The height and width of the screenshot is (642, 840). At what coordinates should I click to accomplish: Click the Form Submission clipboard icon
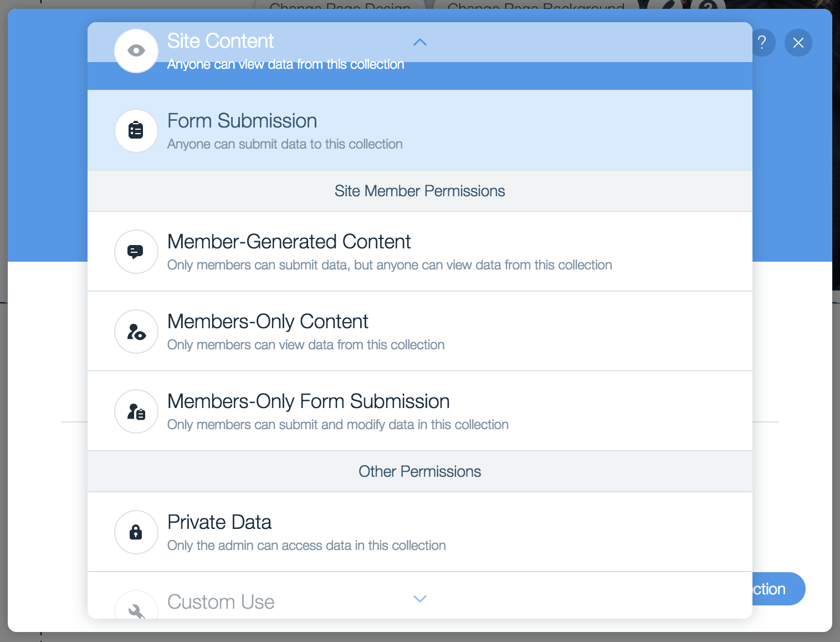click(x=136, y=131)
